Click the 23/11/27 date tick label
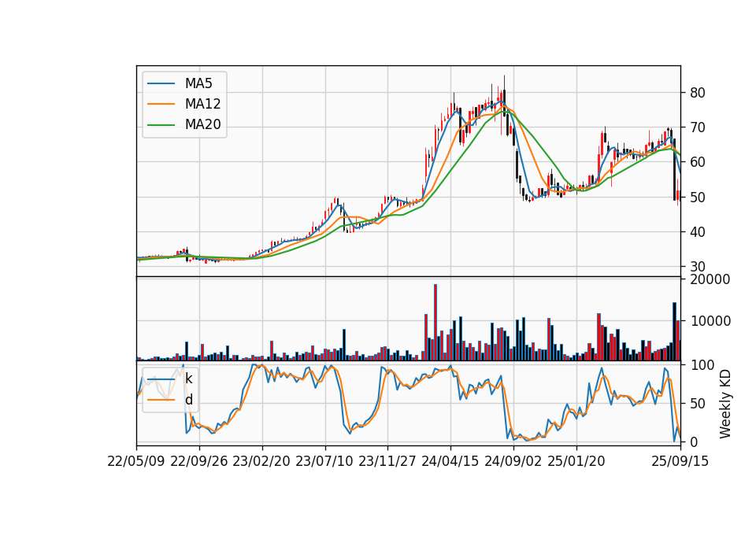This screenshot has height=543, width=756. click(387, 461)
